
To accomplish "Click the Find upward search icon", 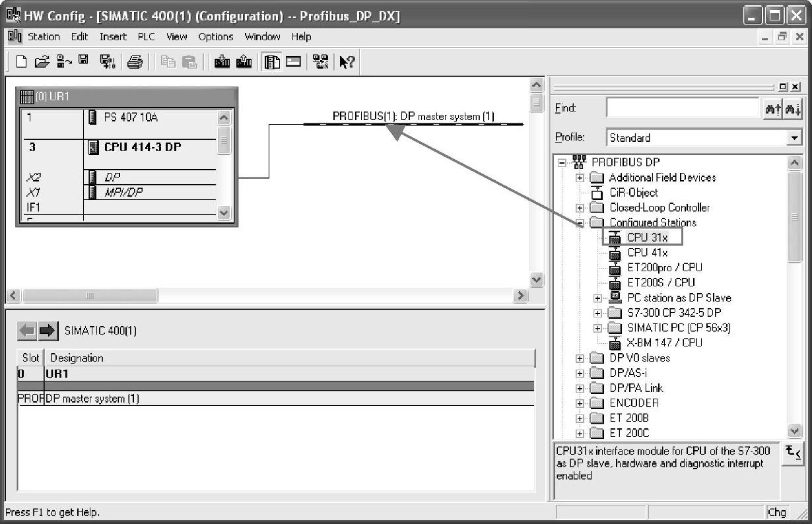I will tap(773, 108).
